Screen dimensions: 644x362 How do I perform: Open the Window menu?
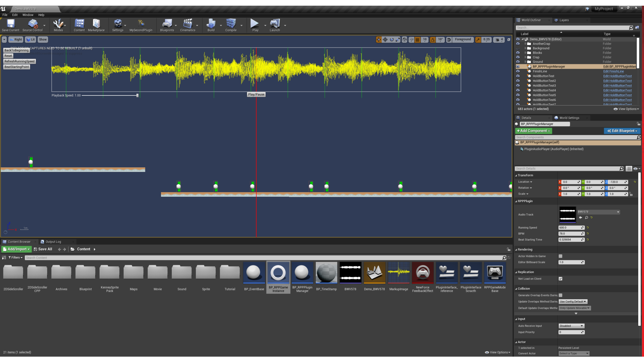tap(28, 15)
